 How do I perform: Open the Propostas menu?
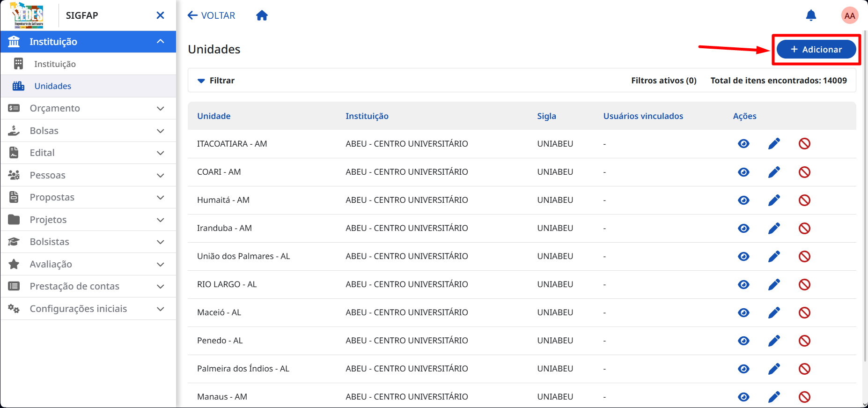click(x=88, y=197)
